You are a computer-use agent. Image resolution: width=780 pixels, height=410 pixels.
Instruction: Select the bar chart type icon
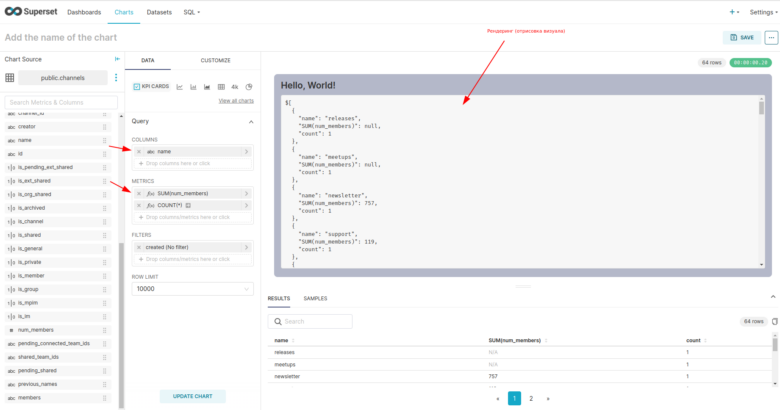click(194, 87)
